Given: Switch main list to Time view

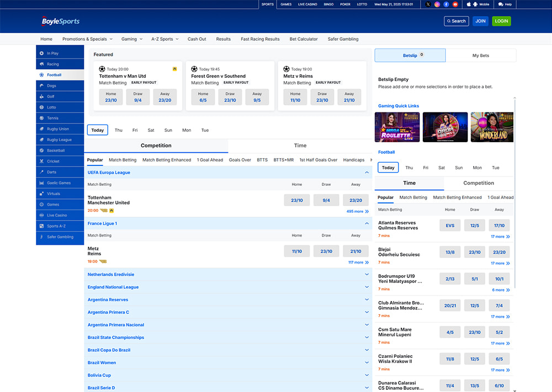Looking at the screenshot, I should pos(300,146).
